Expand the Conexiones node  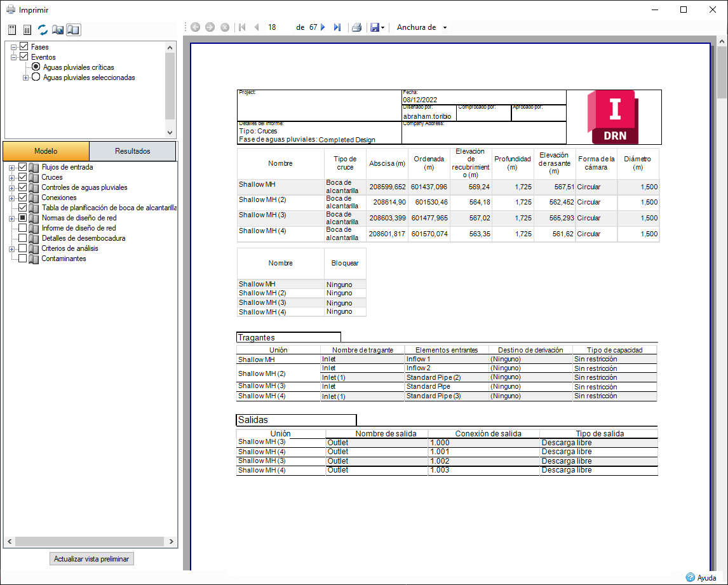pyautogui.click(x=11, y=198)
